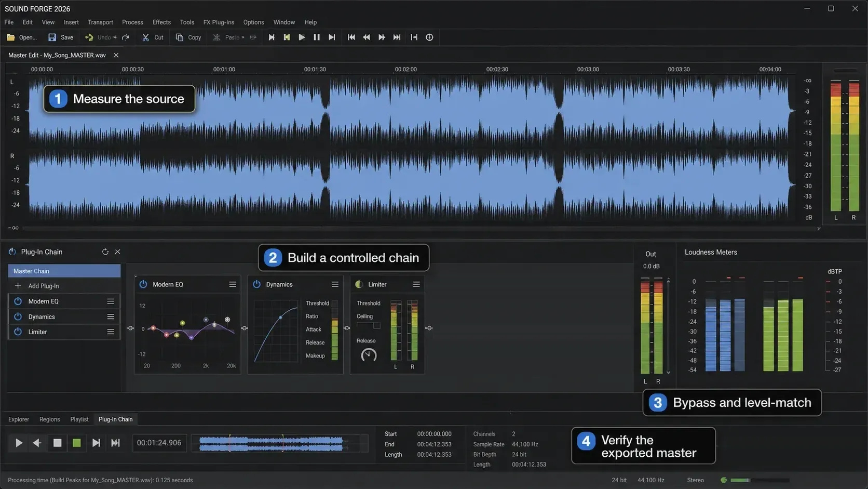Copy the selection with the Copy button
This screenshot has height=489, width=868.
(x=188, y=37)
